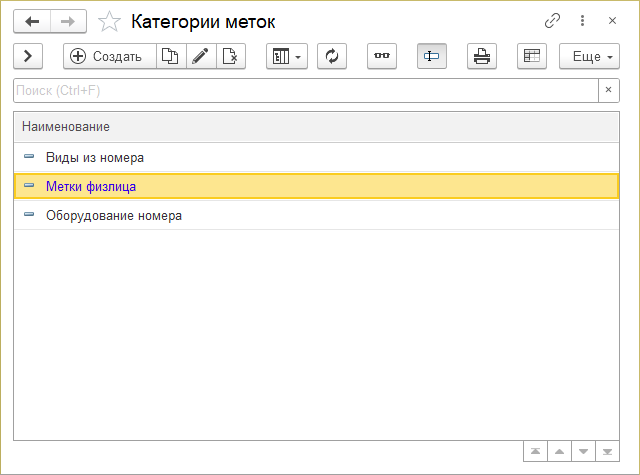Go back with the left arrow button

click(x=32, y=21)
